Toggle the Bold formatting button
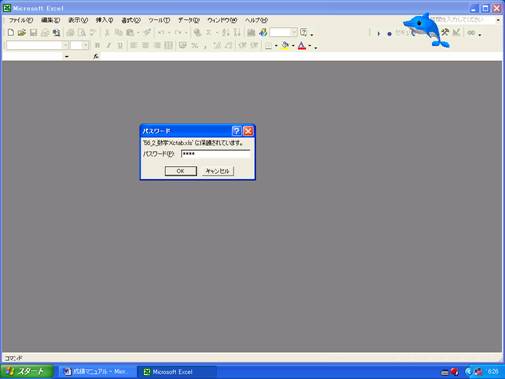The height and width of the screenshot is (379, 505). click(97, 45)
